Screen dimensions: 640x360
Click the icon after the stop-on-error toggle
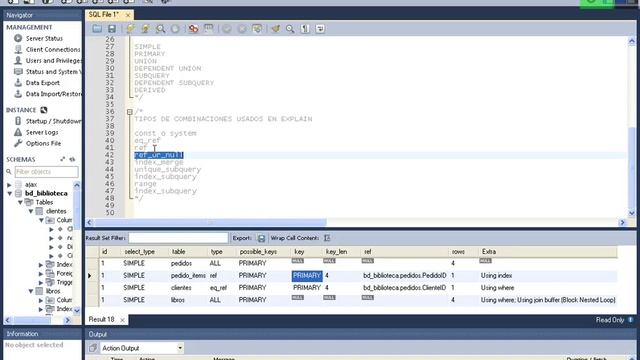[x=209, y=29]
